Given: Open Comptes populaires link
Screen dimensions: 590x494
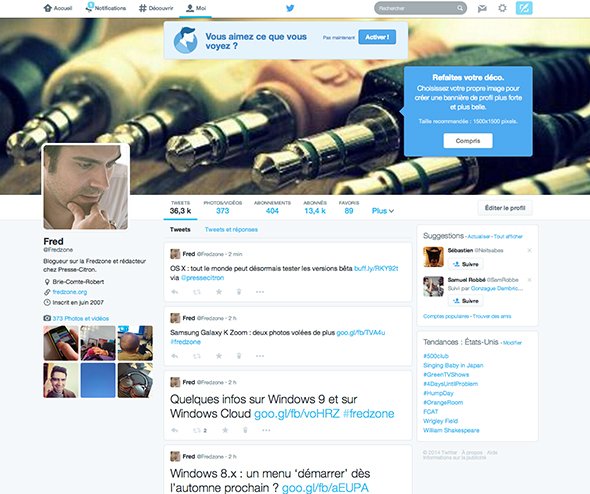Looking at the screenshot, I should [446, 316].
